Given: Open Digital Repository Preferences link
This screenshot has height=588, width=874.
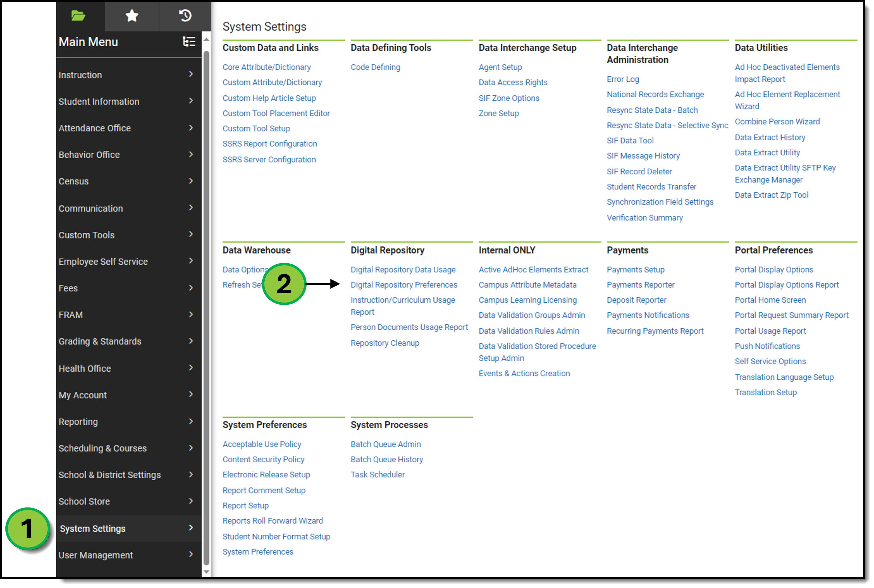Looking at the screenshot, I should click(x=404, y=285).
